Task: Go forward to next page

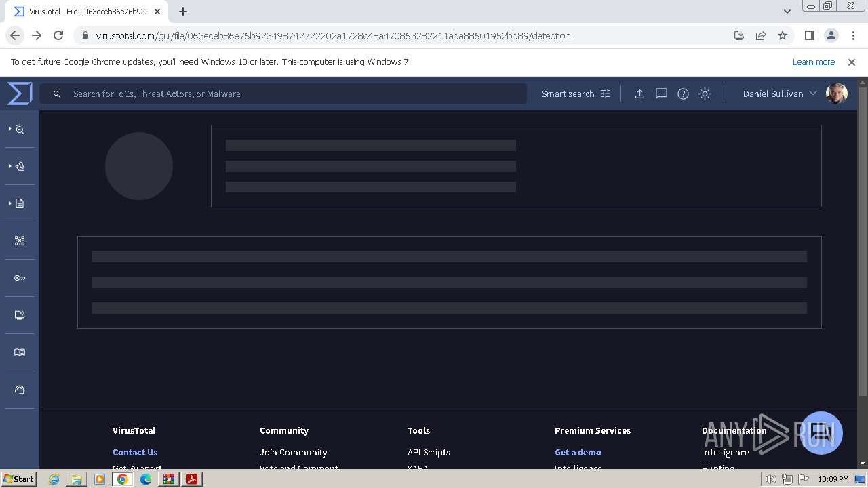Action: click(37, 35)
